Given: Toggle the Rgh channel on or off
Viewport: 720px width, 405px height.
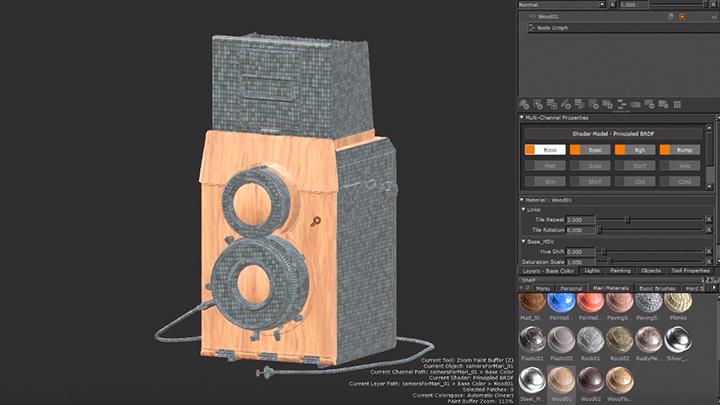Looking at the screenshot, I should pyautogui.click(x=622, y=149).
